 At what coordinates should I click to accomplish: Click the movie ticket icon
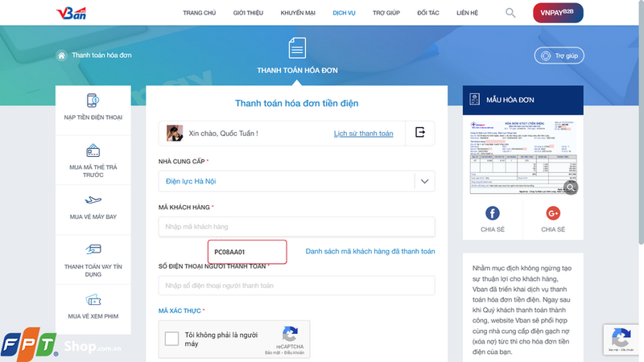point(93,300)
